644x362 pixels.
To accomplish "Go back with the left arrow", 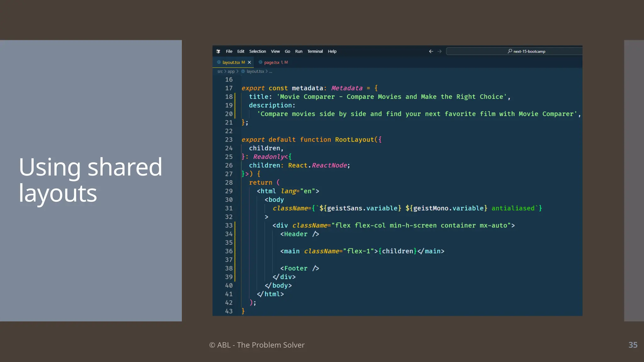I will [x=431, y=51].
